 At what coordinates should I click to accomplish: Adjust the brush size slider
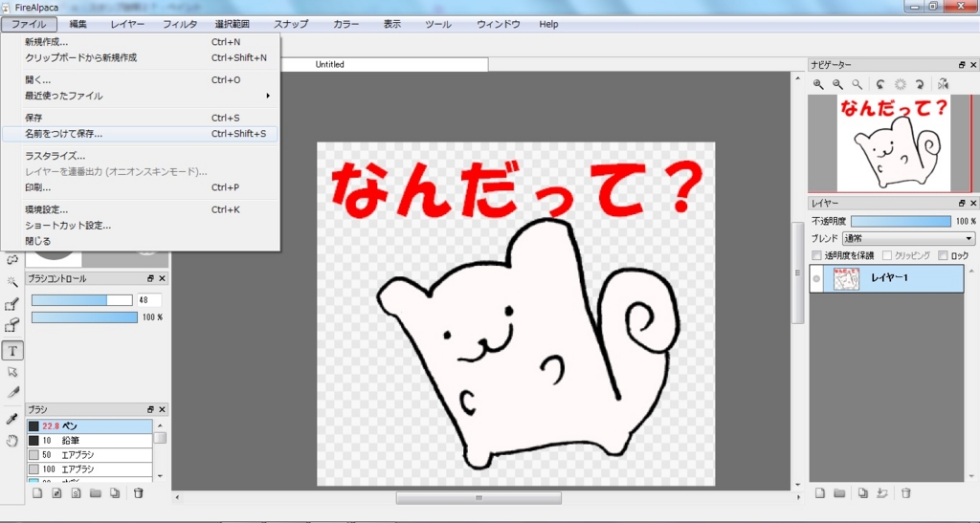click(82, 300)
